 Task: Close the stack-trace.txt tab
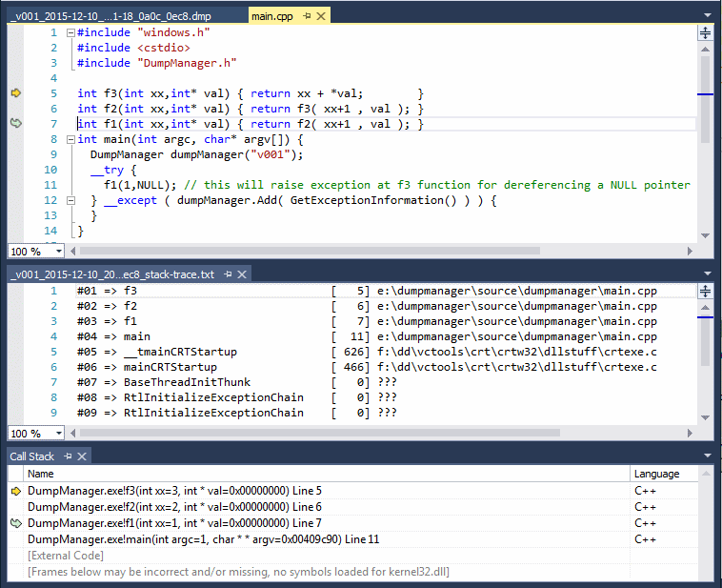[243, 274]
